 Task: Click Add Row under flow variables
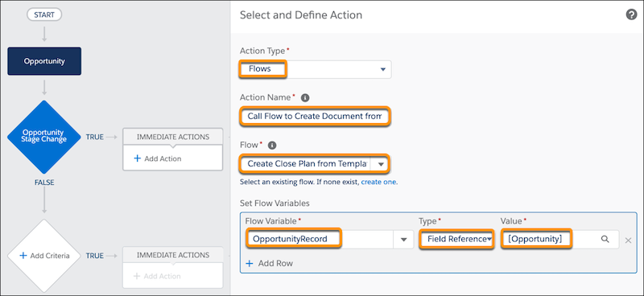(269, 264)
